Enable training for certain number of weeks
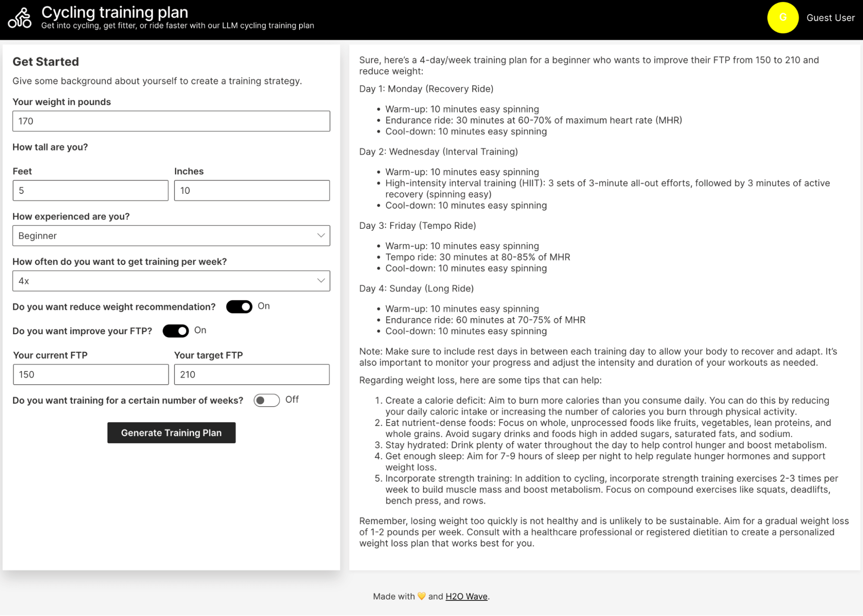Screen dimensions: 863x616 click(266, 400)
